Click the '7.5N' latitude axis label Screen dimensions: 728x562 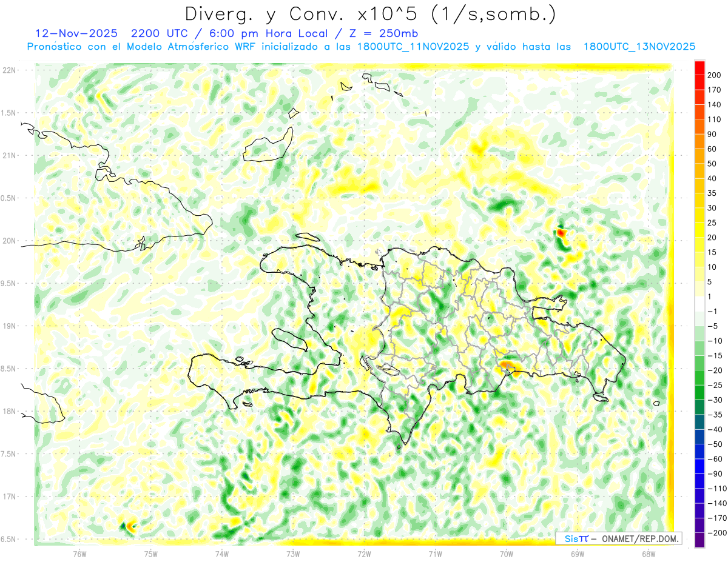pyautogui.click(x=9, y=454)
